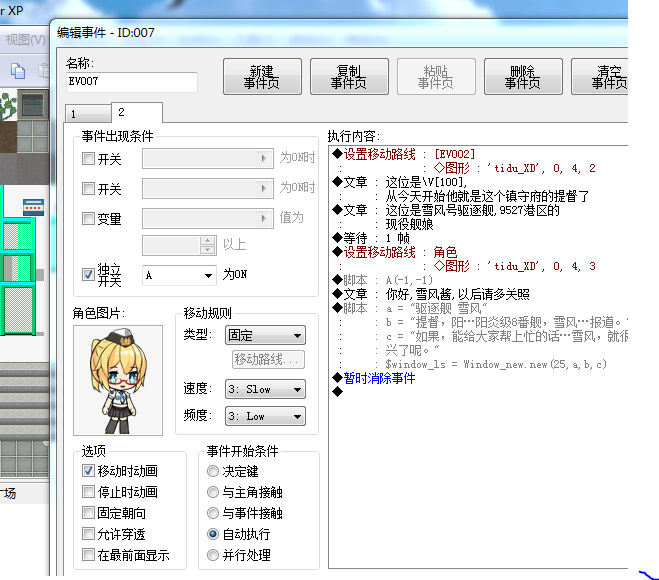Click the 移动路线... button

pyautogui.click(x=268, y=360)
